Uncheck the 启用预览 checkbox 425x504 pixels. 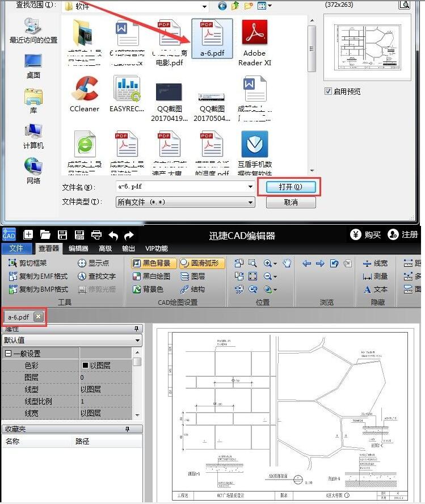[x=328, y=91]
